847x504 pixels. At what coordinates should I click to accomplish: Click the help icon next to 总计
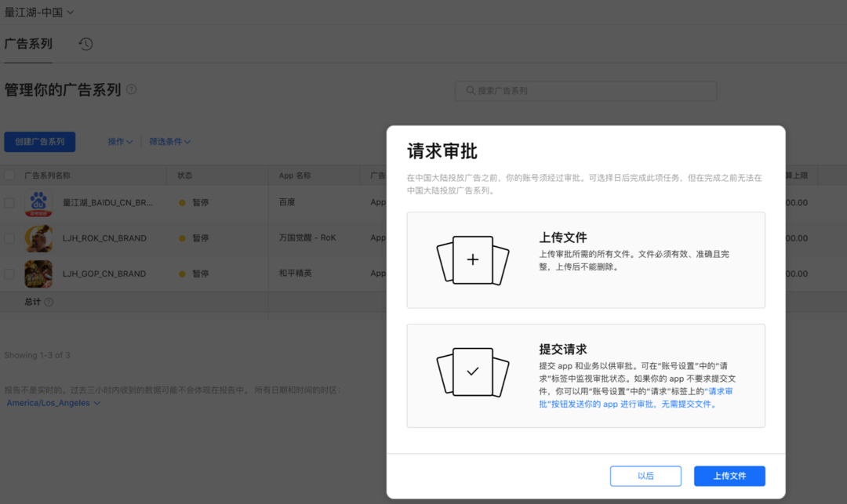tap(49, 302)
